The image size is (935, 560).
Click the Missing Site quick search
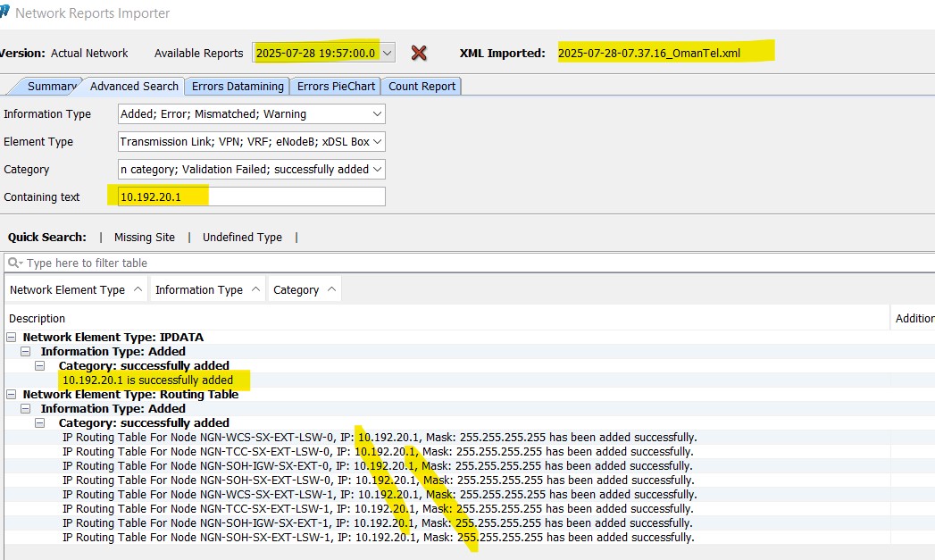[145, 238]
